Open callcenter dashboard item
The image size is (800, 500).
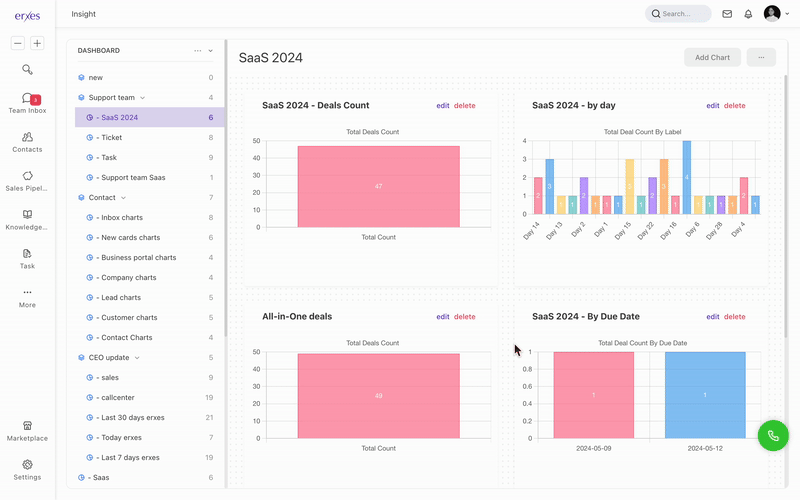pos(149,397)
